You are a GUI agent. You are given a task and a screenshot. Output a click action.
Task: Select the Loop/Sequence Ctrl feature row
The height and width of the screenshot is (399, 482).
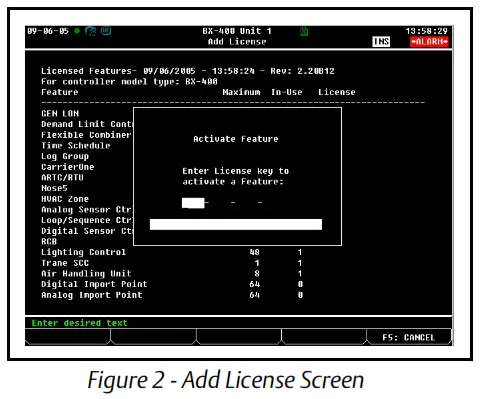point(87,220)
